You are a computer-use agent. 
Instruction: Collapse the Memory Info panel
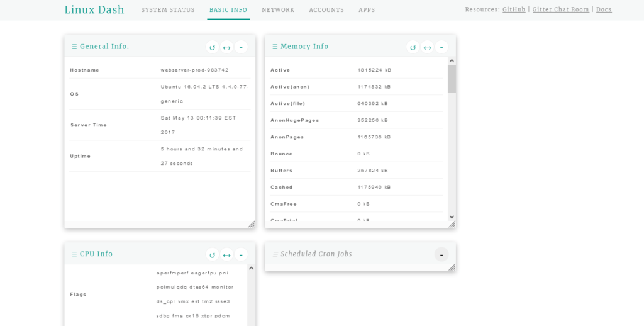pos(441,47)
